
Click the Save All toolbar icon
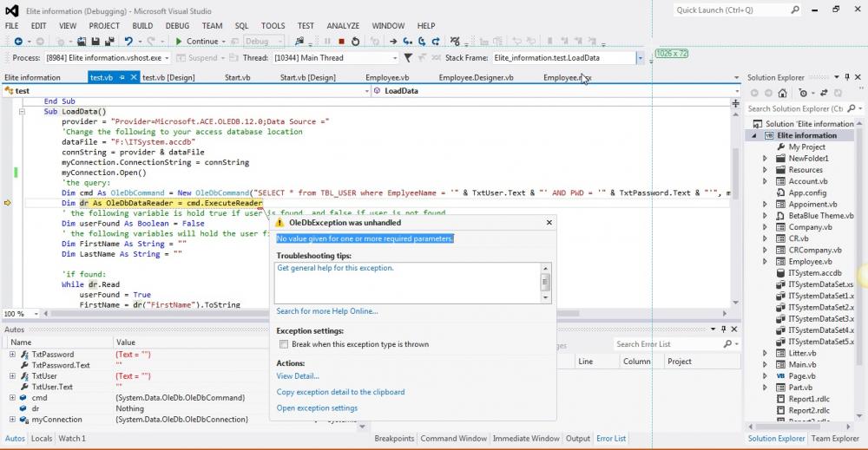click(109, 42)
